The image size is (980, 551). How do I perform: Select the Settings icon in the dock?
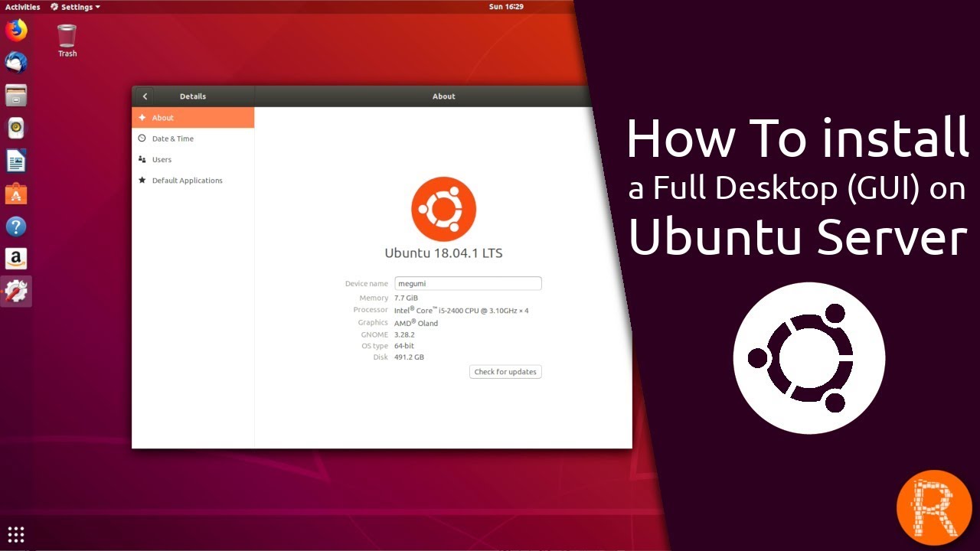[16, 292]
